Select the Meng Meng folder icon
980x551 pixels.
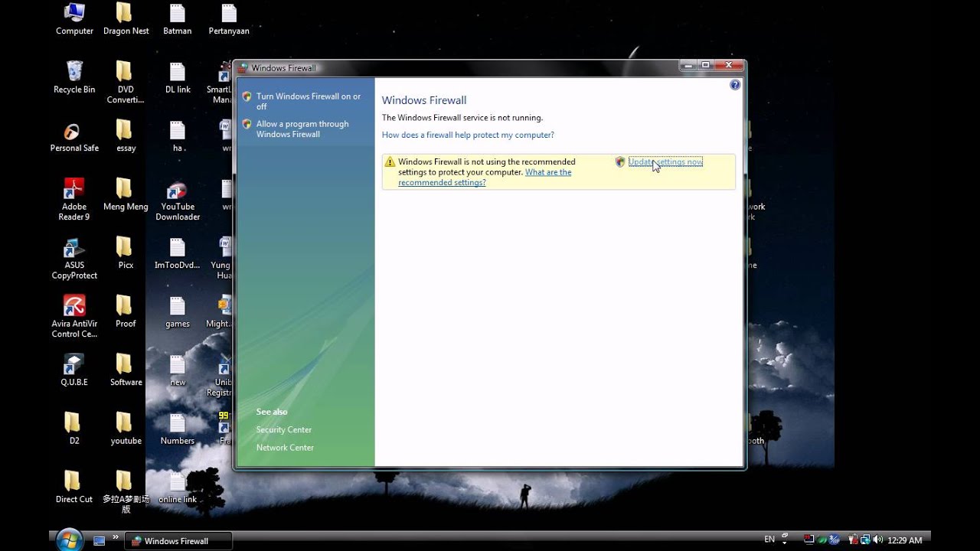[x=126, y=194]
